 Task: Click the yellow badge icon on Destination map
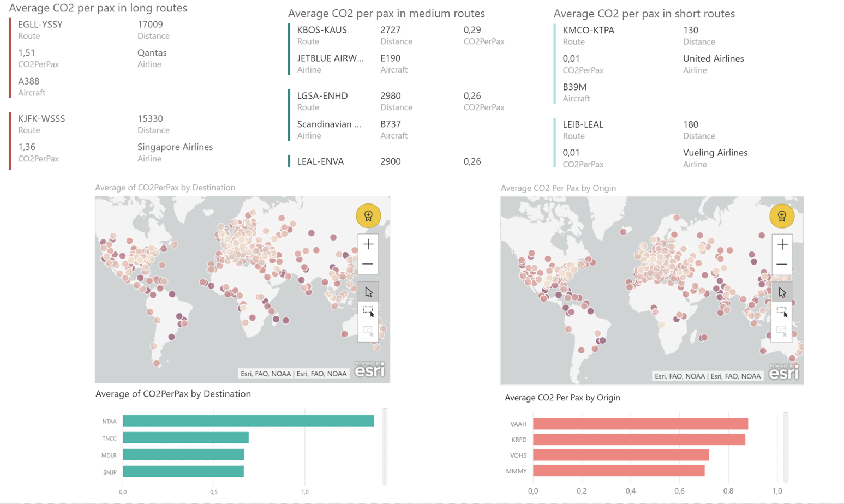[369, 215]
